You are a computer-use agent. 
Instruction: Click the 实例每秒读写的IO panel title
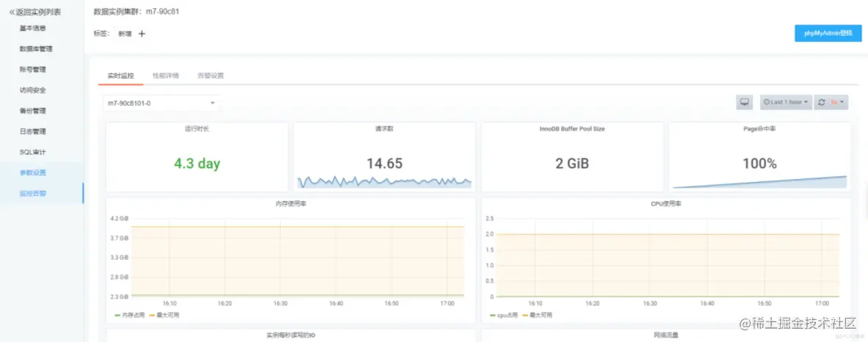pos(290,335)
